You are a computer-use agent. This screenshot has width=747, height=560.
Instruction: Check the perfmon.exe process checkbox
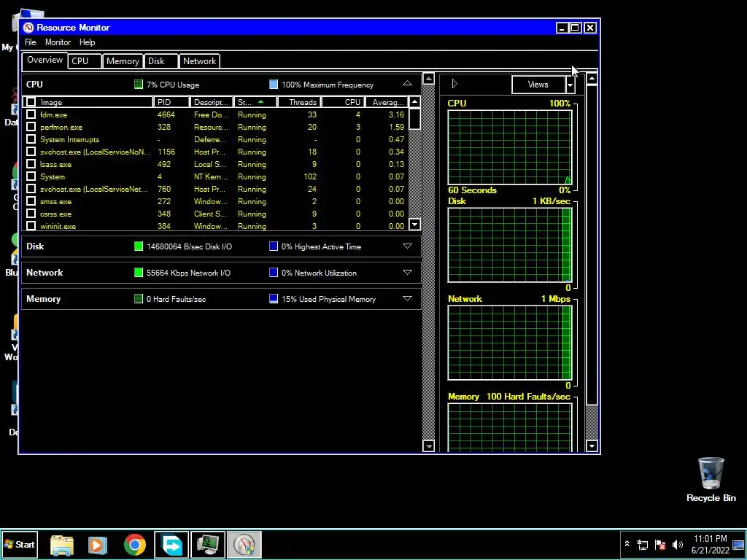(31, 127)
